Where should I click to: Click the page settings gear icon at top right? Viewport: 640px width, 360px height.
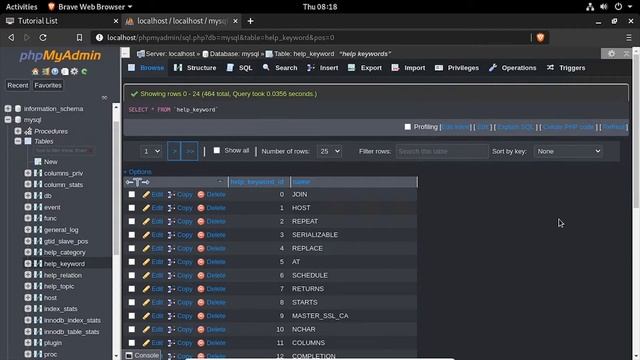[611, 53]
